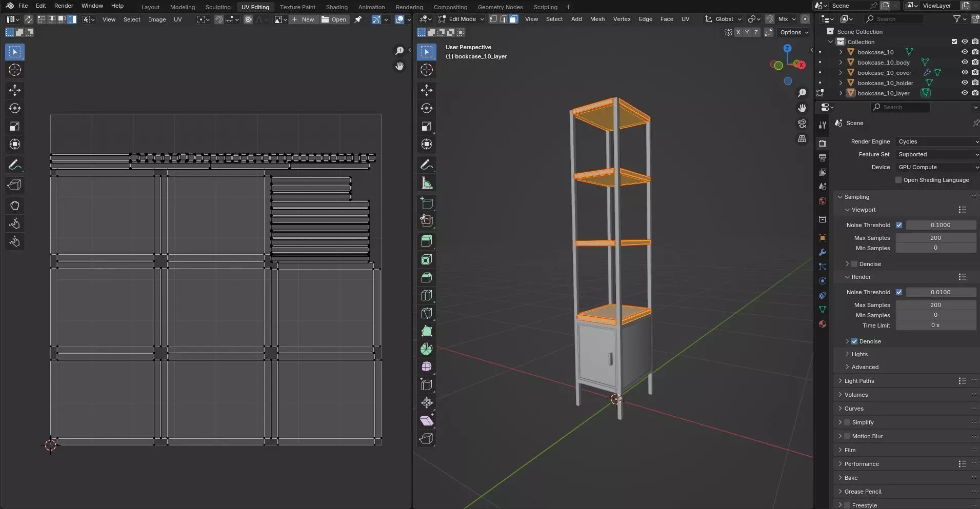Open the Render Engine dropdown
Image resolution: width=980 pixels, height=509 pixels.
(937, 141)
